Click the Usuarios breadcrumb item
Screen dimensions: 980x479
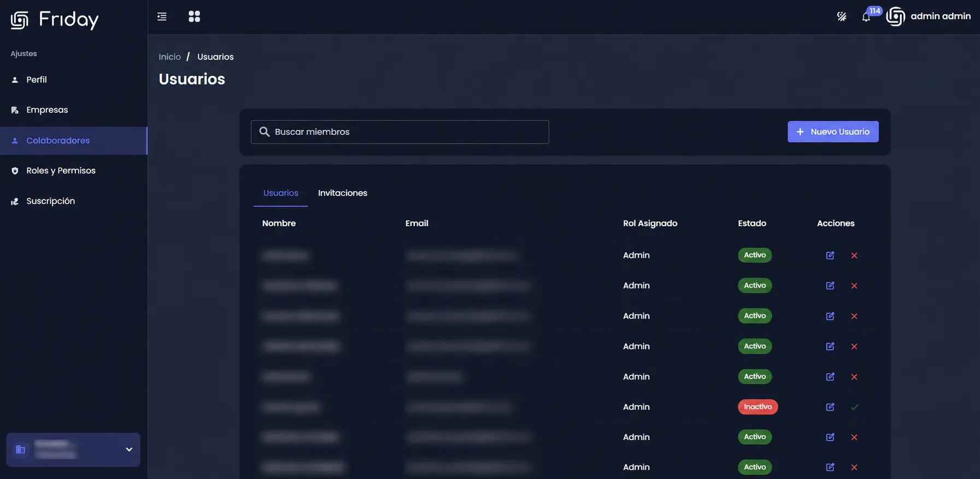[x=215, y=57]
